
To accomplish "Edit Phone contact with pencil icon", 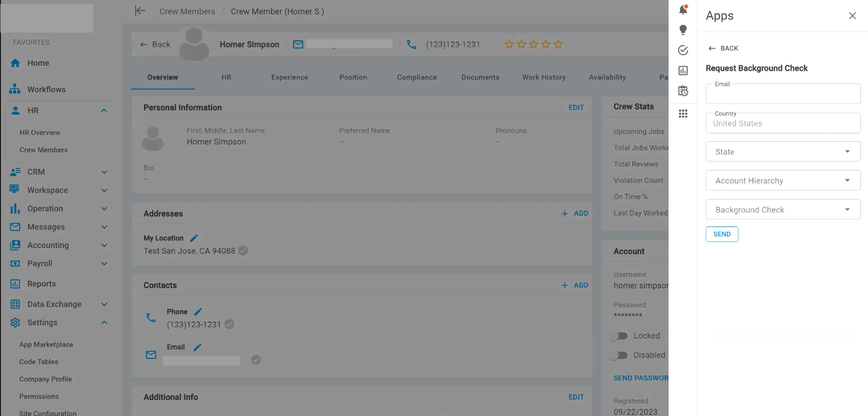I will (x=198, y=312).
